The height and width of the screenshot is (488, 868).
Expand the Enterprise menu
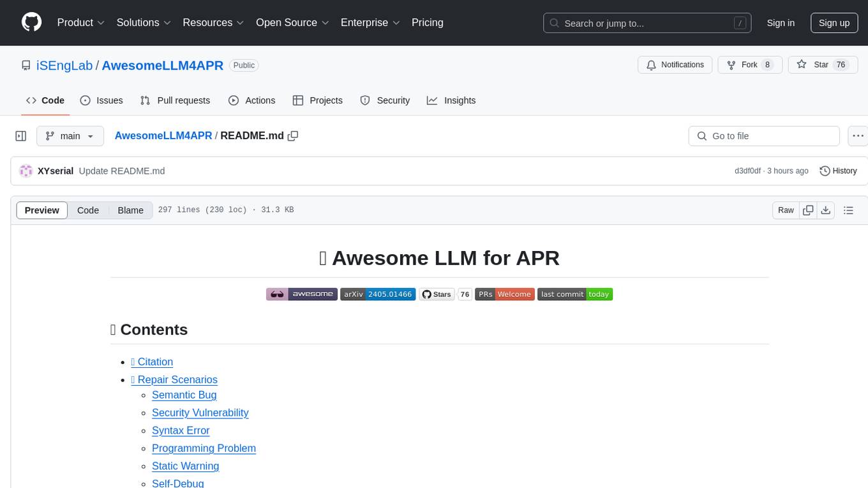(x=370, y=22)
